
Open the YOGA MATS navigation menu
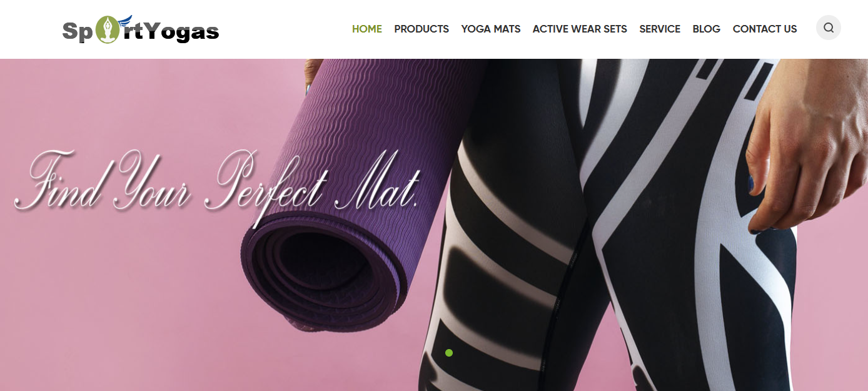[491, 29]
